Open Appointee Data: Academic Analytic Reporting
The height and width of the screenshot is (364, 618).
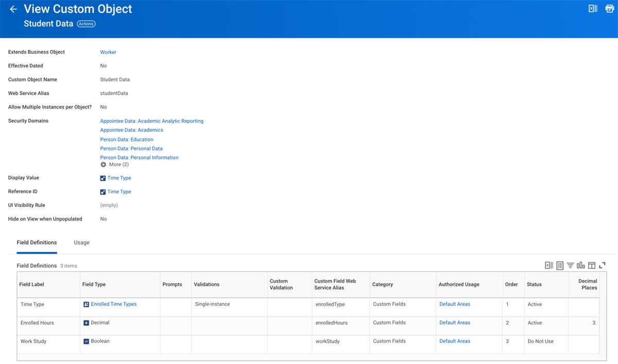tap(151, 121)
